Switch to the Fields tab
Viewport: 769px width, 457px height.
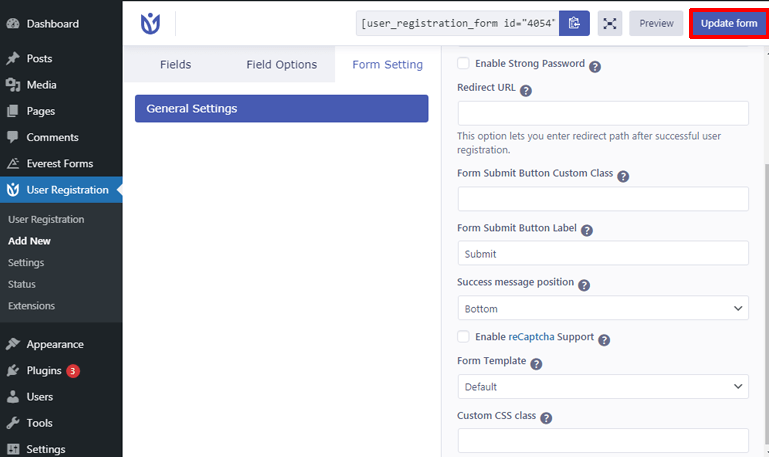tap(176, 64)
